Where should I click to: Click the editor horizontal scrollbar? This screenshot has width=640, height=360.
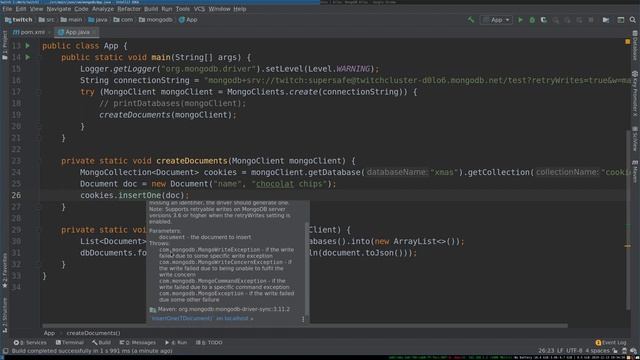[x=304, y=326]
